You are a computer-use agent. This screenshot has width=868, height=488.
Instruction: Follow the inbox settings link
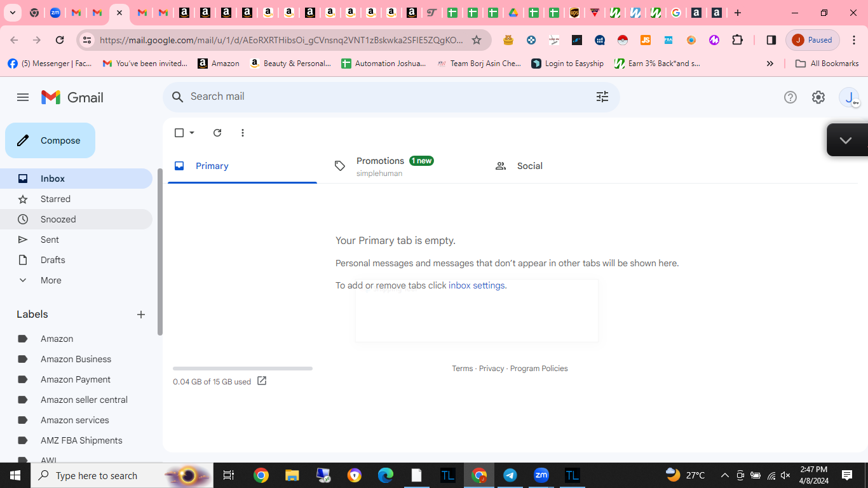pyautogui.click(x=477, y=285)
